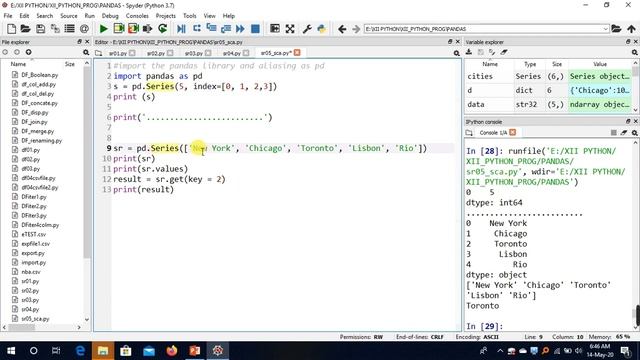Select nba.csv in the File explorer
The width and height of the screenshot is (640, 360).
point(31,272)
